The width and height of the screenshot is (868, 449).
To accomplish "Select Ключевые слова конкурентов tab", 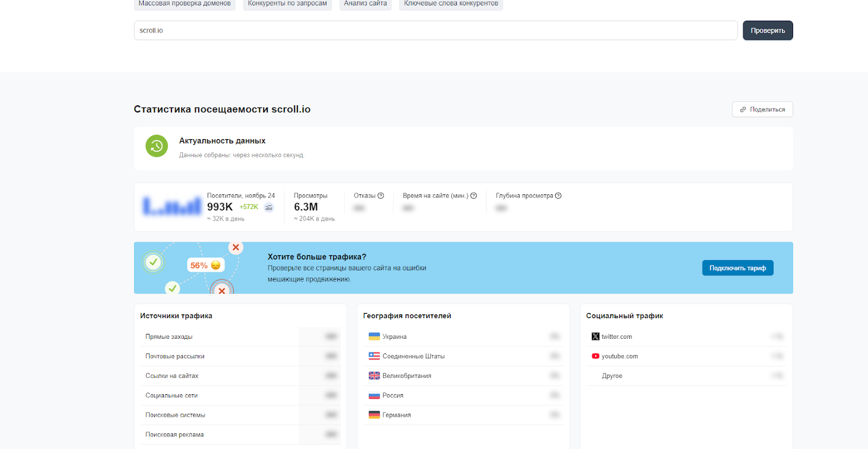I will (451, 4).
